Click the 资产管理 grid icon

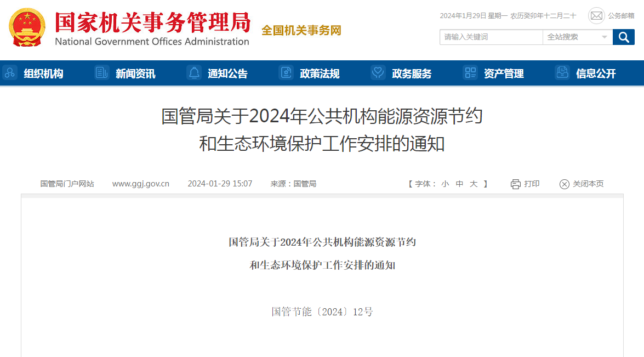coord(470,73)
